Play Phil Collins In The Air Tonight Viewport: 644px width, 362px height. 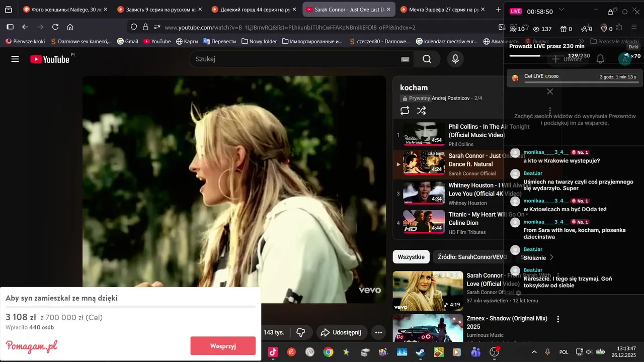pyautogui.click(x=424, y=135)
